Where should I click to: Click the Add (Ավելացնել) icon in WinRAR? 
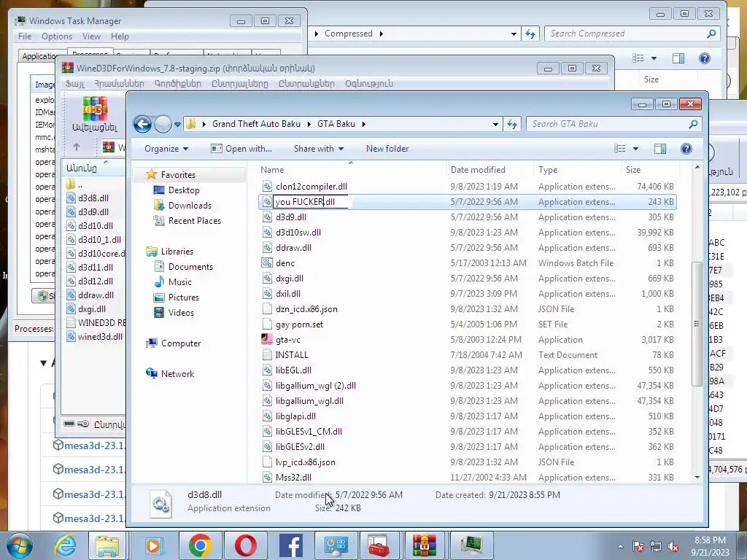pos(95,114)
